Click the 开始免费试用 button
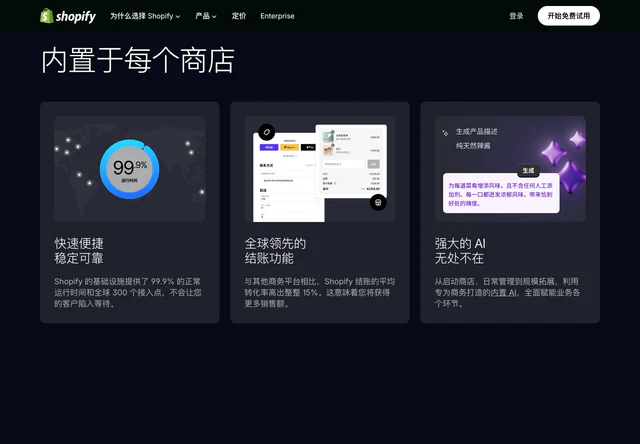The image size is (640, 444). click(569, 16)
